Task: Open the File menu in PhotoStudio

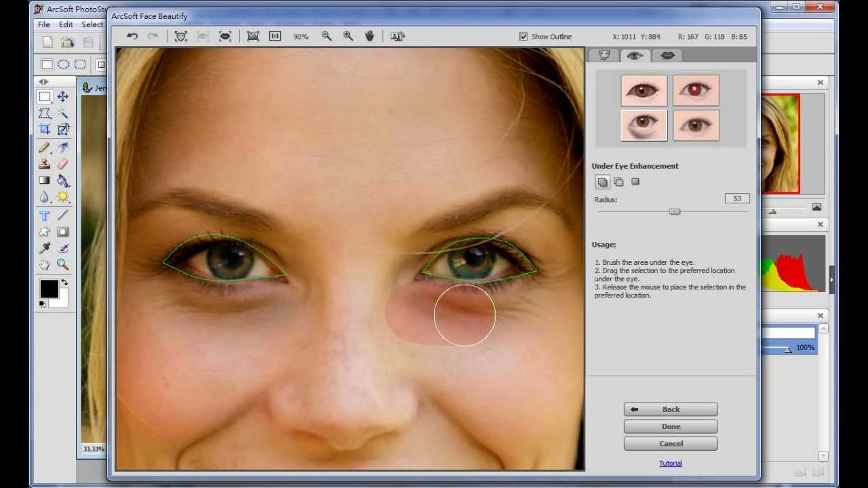Action: click(44, 24)
